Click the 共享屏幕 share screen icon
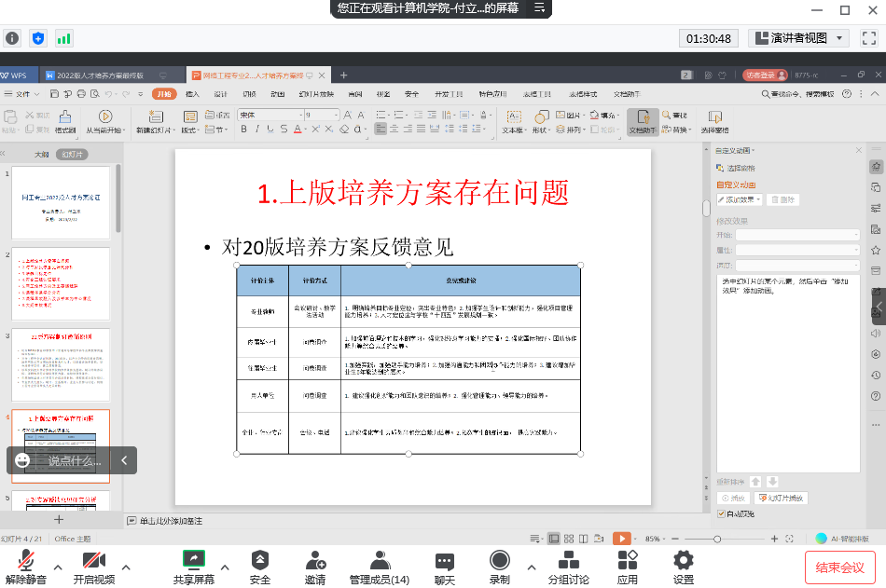 pyautogui.click(x=193, y=559)
